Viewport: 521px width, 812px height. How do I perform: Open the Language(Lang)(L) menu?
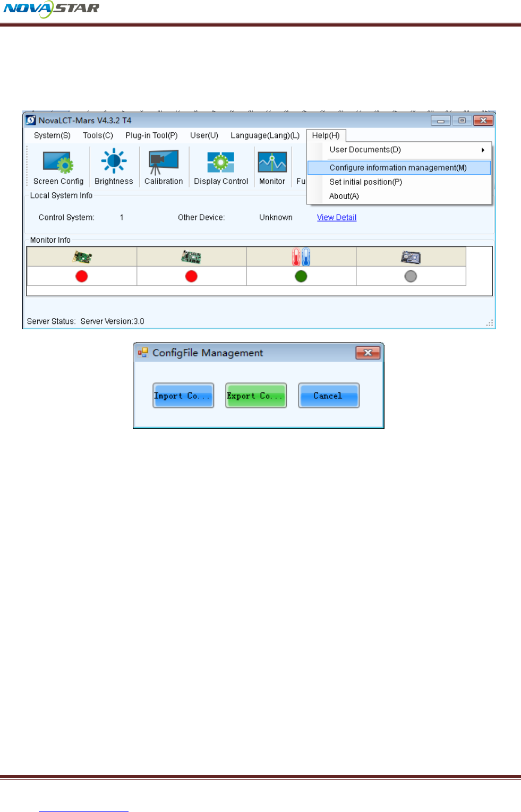[x=265, y=135]
